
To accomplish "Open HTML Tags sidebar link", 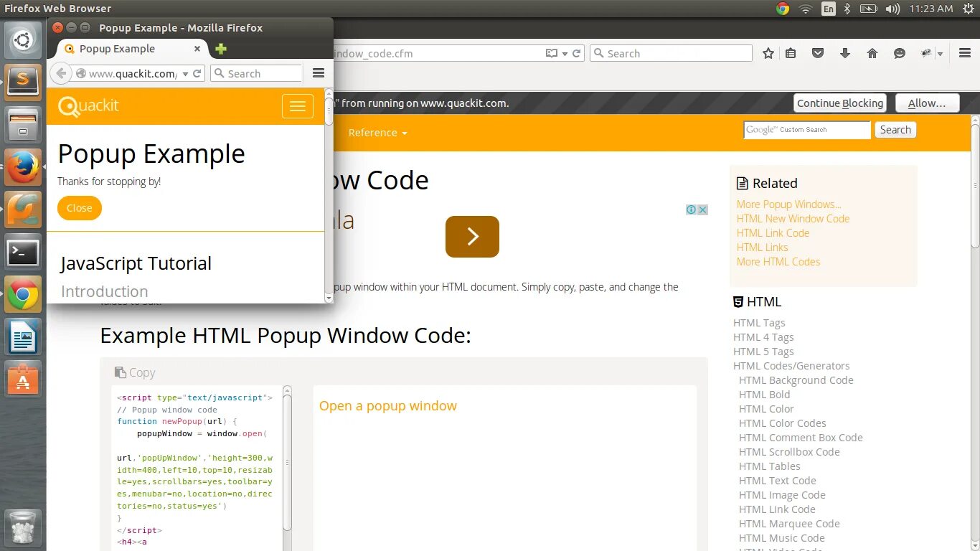I will pos(759,323).
